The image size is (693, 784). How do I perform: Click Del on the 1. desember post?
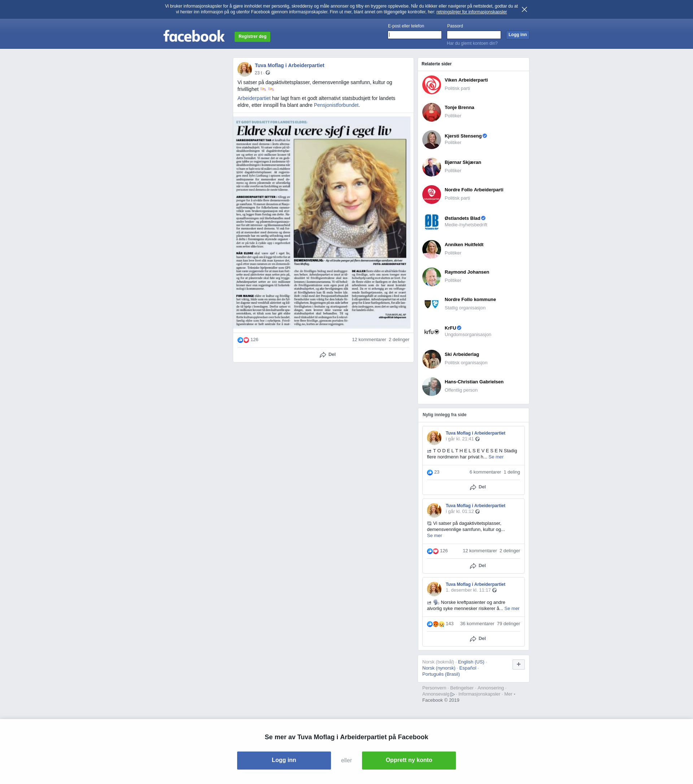(478, 639)
